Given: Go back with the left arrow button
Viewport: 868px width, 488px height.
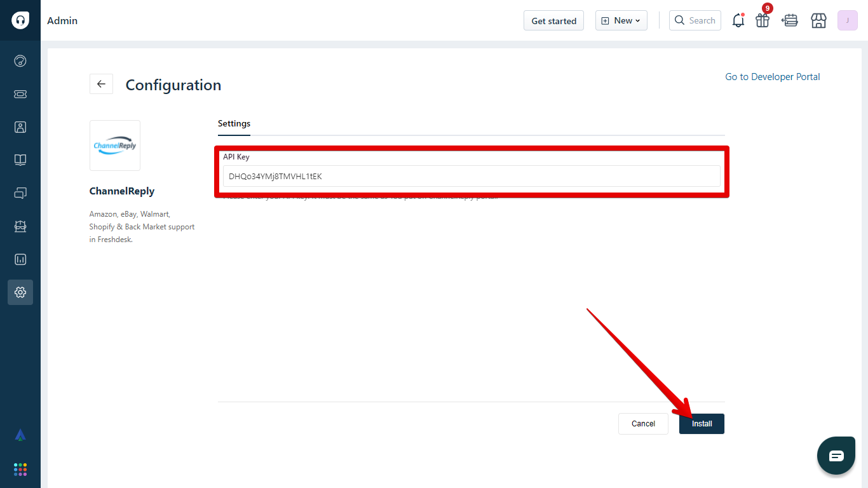Looking at the screenshot, I should (x=101, y=84).
